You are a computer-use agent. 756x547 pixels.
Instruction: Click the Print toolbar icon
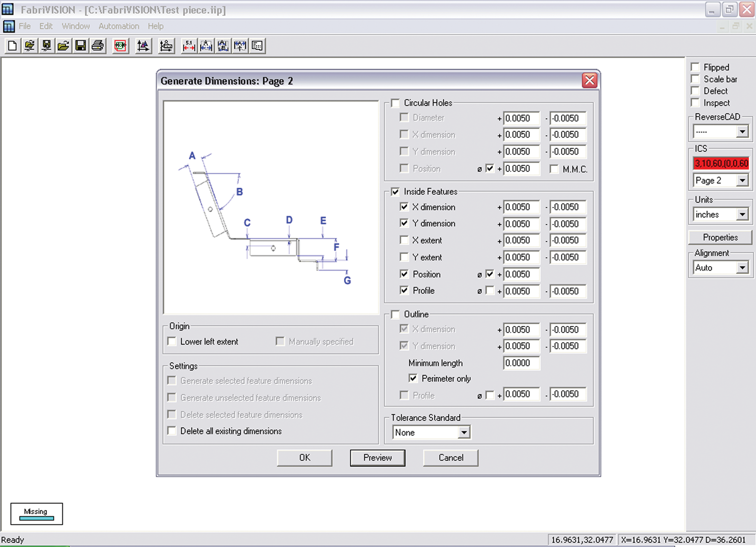coord(98,46)
